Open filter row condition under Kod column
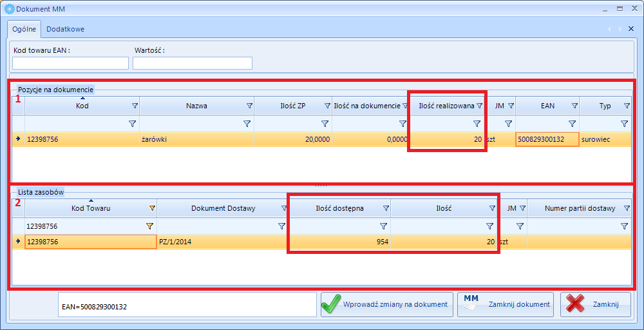Screen dimensions: 644x330 [132, 124]
